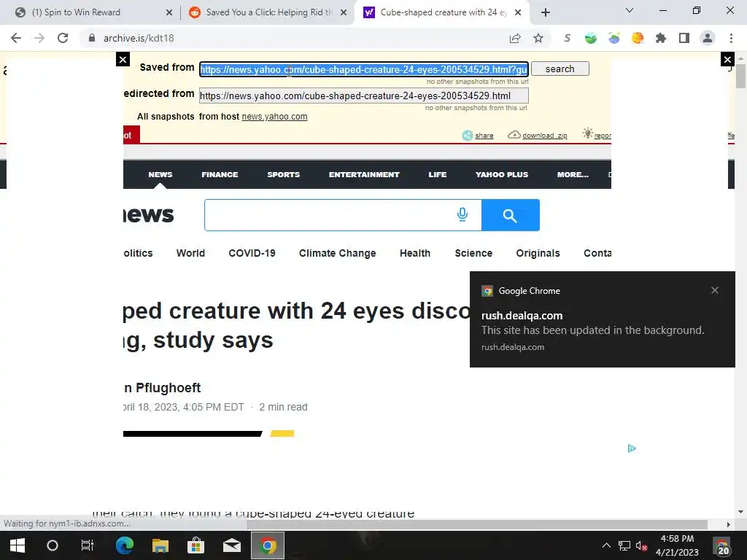Open the World category
Screen dimensions: 747x560
pos(190,253)
